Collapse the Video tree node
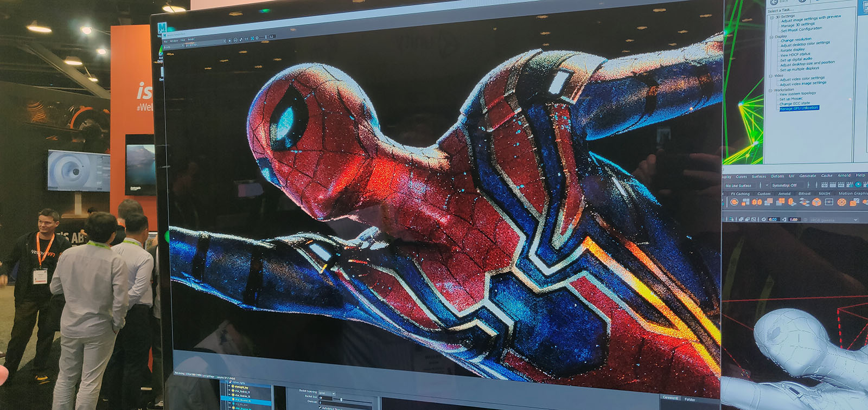The image size is (868, 410). (770, 76)
